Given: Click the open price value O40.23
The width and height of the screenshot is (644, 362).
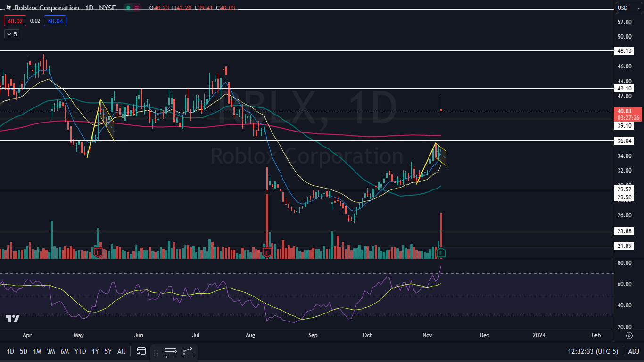Looking at the screenshot, I should coord(160,8).
